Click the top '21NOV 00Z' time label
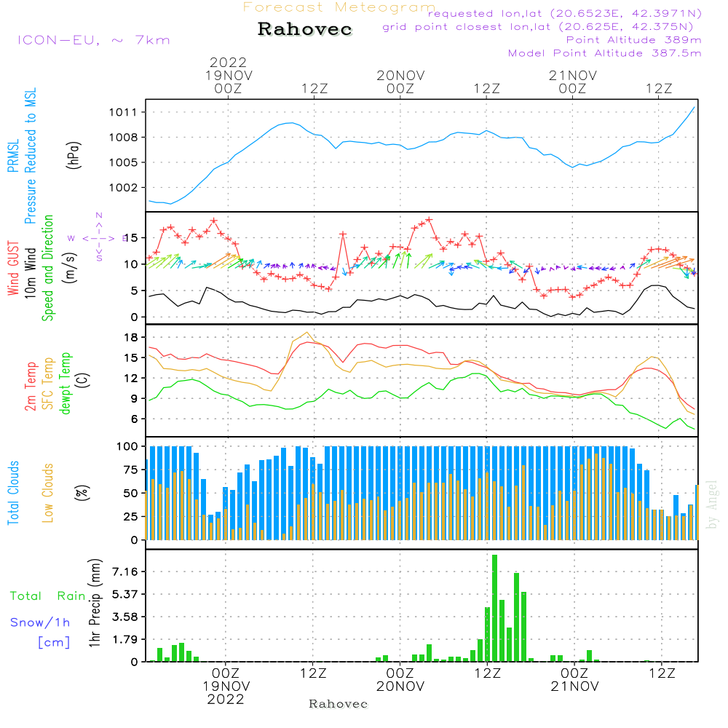The height and width of the screenshot is (728, 728). point(573,82)
